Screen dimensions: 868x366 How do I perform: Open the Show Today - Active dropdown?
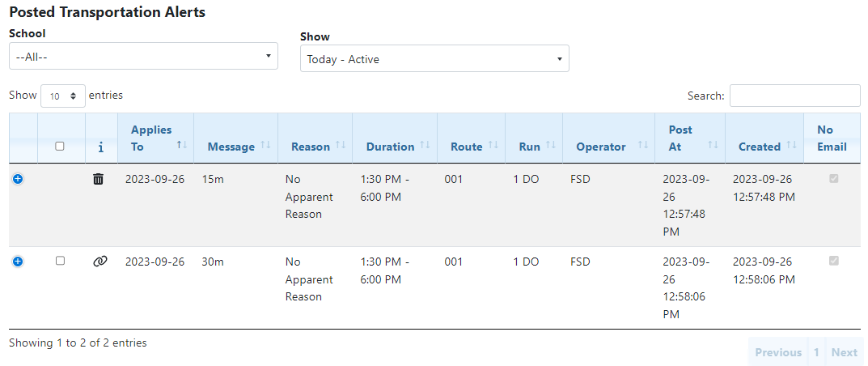coord(434,59)
